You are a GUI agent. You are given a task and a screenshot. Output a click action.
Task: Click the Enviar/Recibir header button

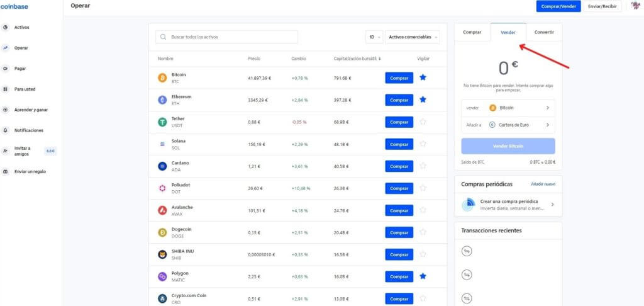point(602,6)
